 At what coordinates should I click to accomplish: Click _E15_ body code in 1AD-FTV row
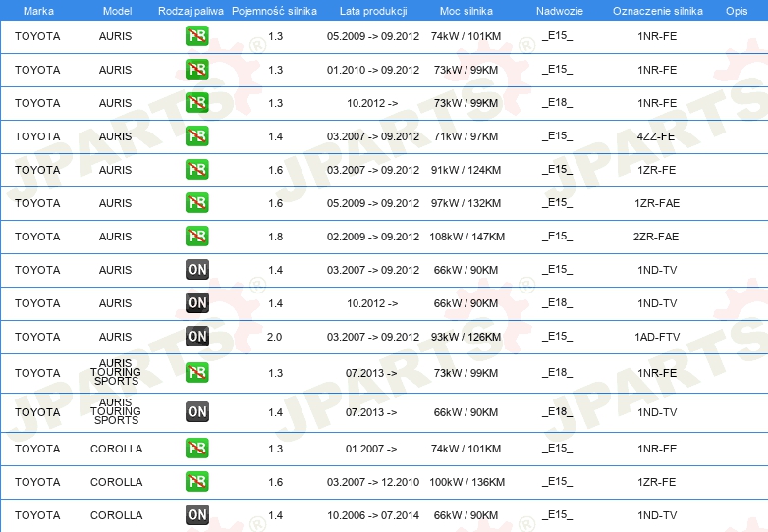(558, 337)
